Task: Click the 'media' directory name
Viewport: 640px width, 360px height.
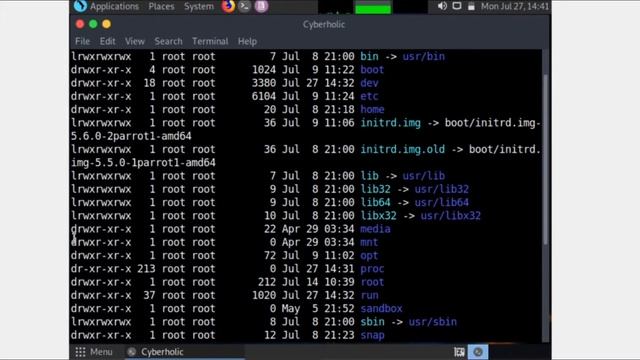Action: (375, 229)
